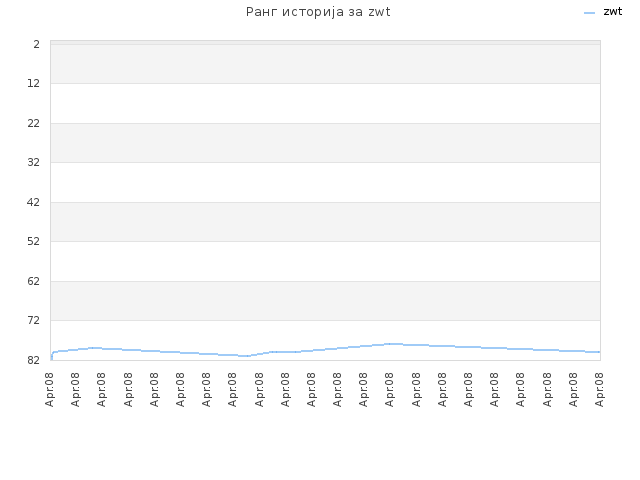The height and width of the screenshot is (480, 640).
Task: Select the y-axis label 32
Action: pos(33,162)
